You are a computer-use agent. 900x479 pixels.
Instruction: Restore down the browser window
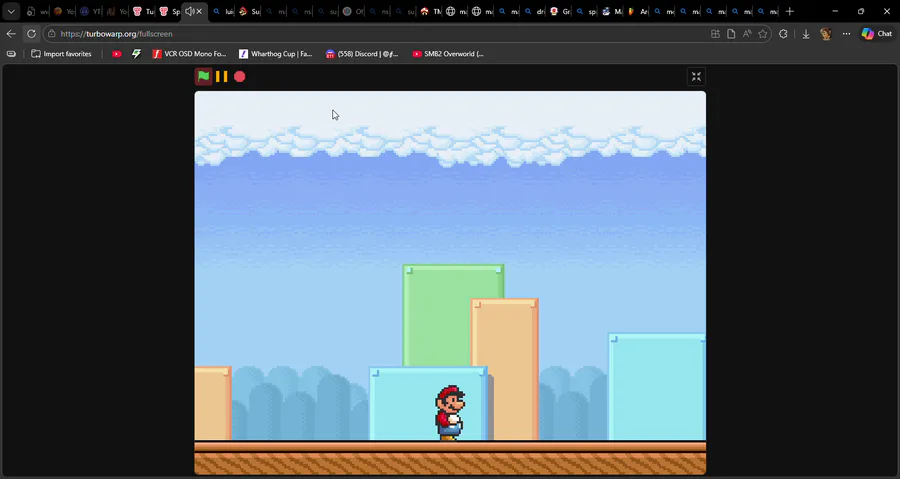[861, 11]
